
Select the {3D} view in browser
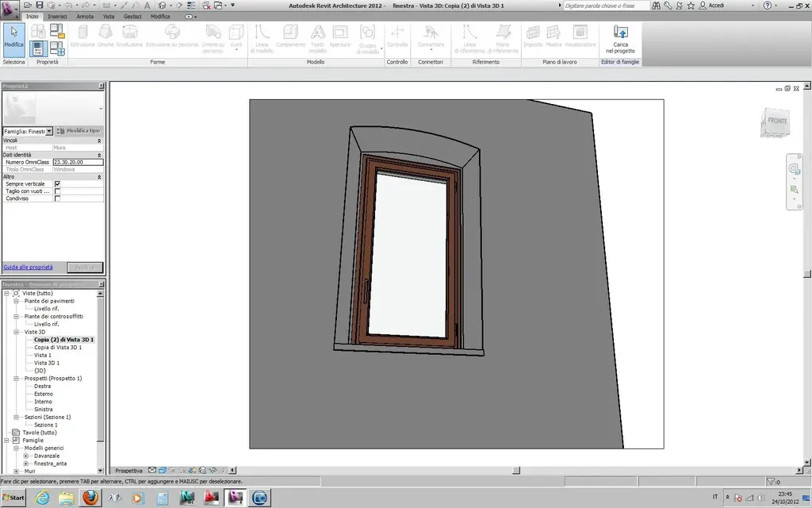pos(40,371)
